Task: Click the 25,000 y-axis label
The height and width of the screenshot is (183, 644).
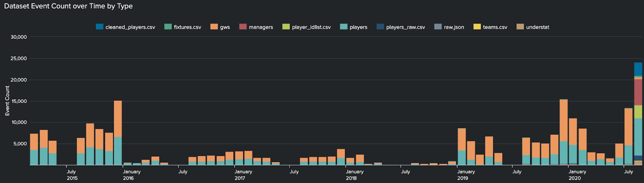Action: tap(19, 58)
